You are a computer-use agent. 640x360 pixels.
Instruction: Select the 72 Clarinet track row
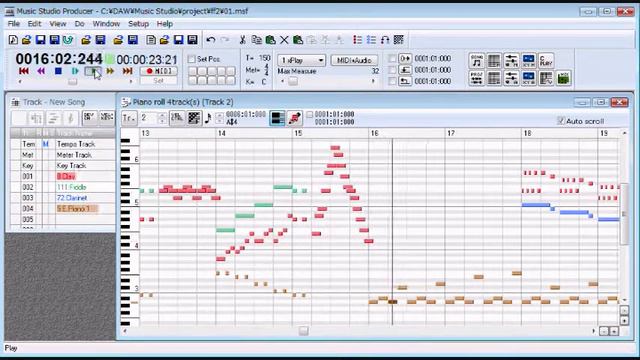(x=62, y=198)
